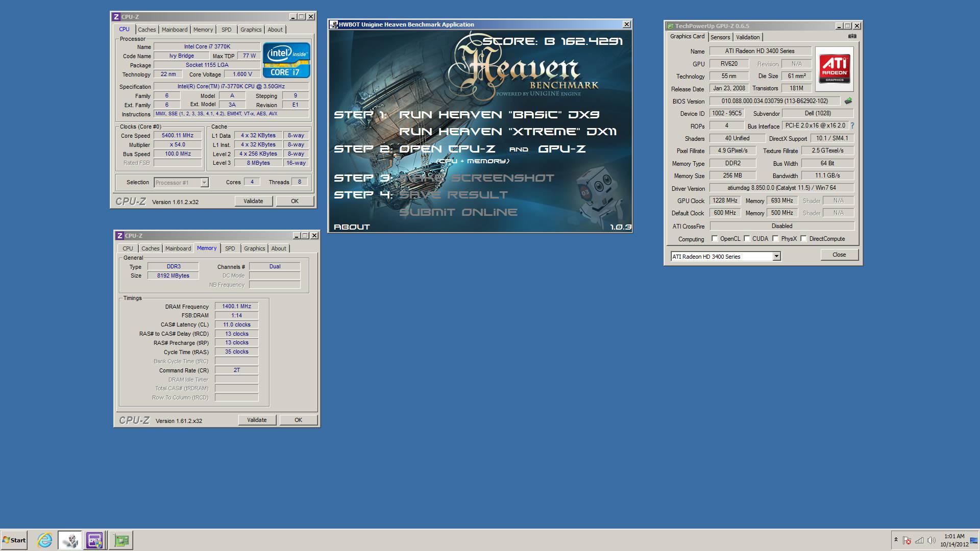
Task: Open GPU-Z from the green card taskbar icon
Action: pyautogui.click(x=121, y=540)
